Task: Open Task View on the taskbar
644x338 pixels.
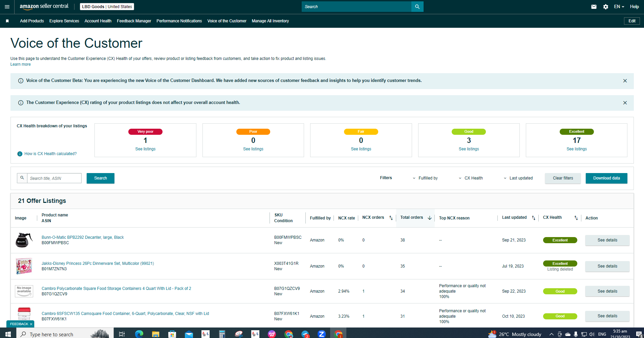Action: [122, 334]
